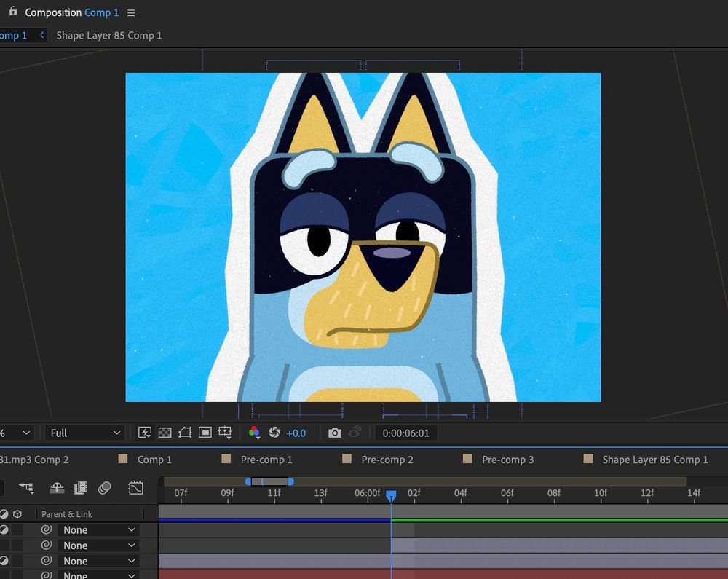This screenshot has width=728, height=579.
Task: Enable Frame Blending filmstrip icon
Action: pos(81,487)
